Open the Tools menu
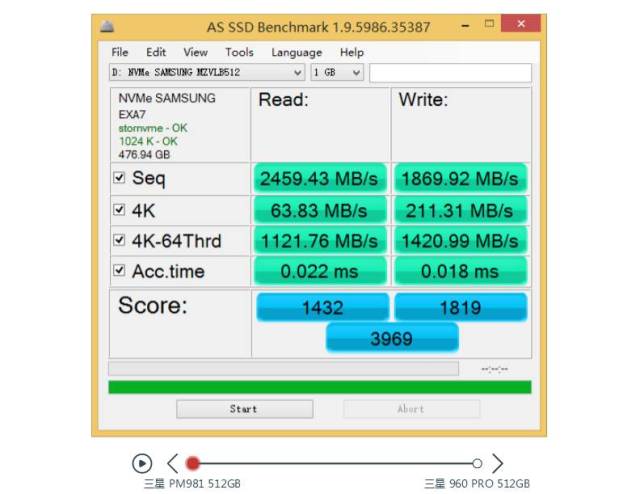The height and width of the screenshot is (494, 640). click(239, 52)
